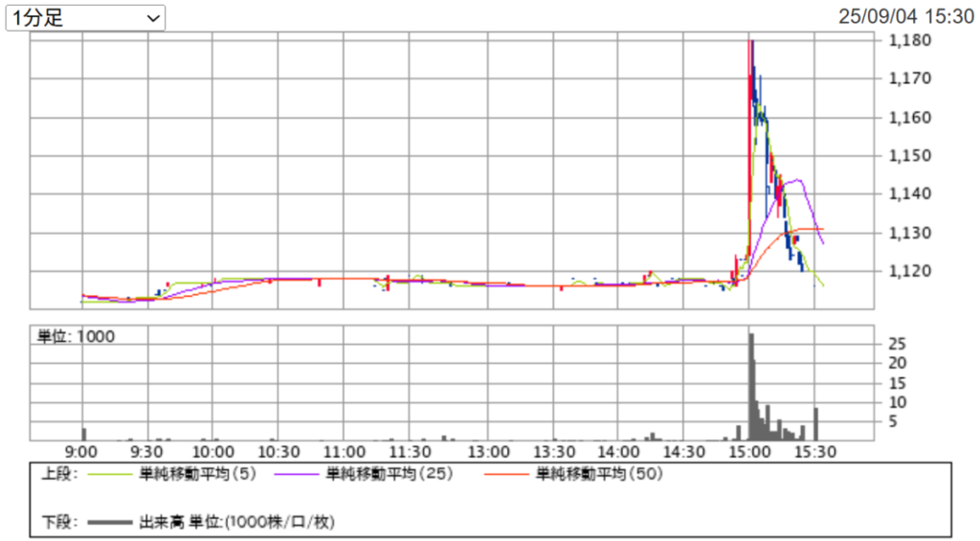980x541 pixels.
Task: Click the volume axis value 5
Action: pyautogui.click(x=893, y=421)
